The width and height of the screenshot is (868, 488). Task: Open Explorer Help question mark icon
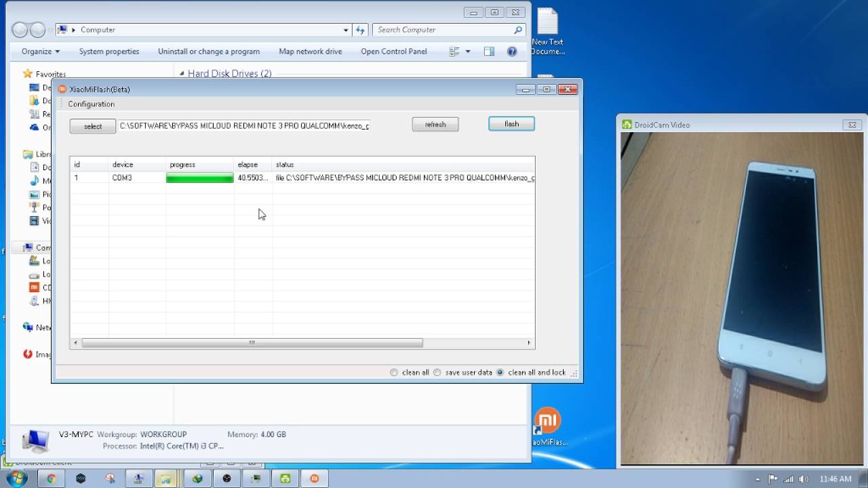[x=512, y=52]
